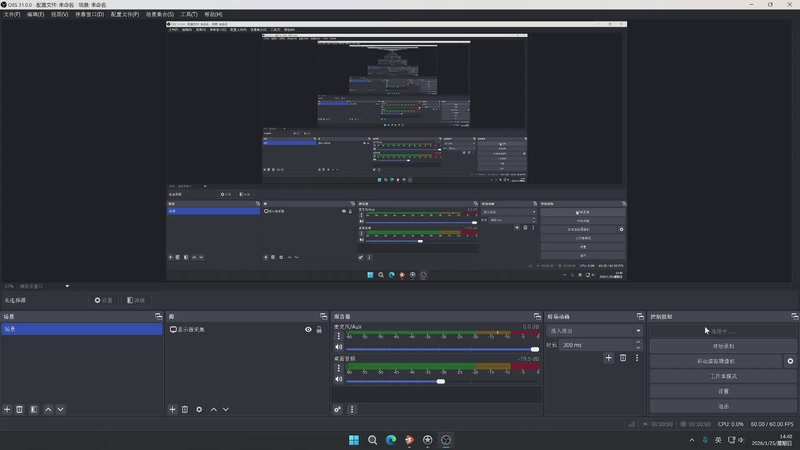800x450 pixels.
Task: Mute the Mic/Aux audio channel
Action: point(338,347)
